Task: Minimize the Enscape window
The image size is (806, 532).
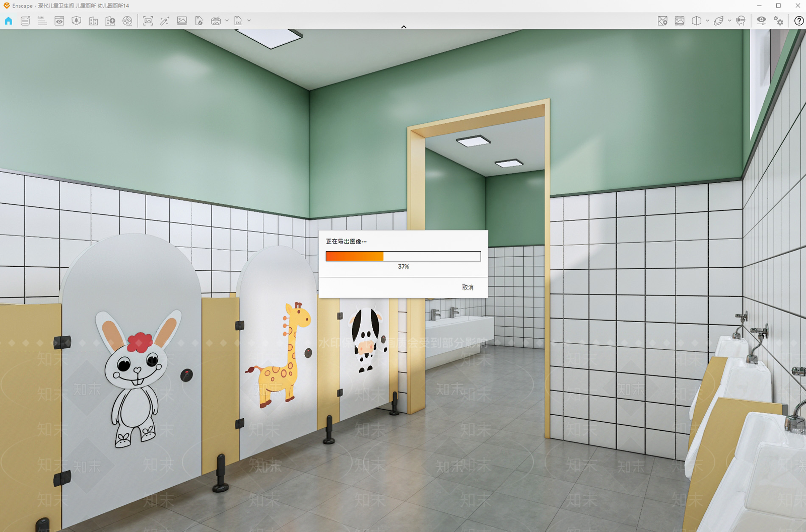Action: 759,6
